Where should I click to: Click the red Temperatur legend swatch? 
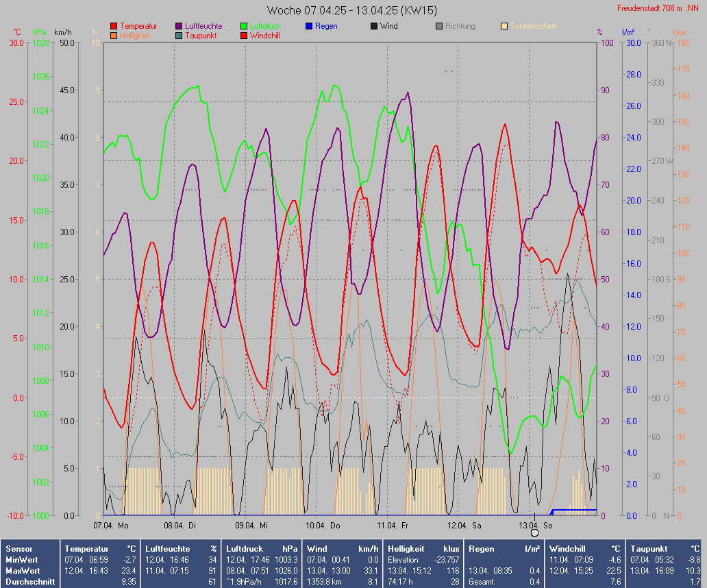pyautogui.click(x=113, y=26)
